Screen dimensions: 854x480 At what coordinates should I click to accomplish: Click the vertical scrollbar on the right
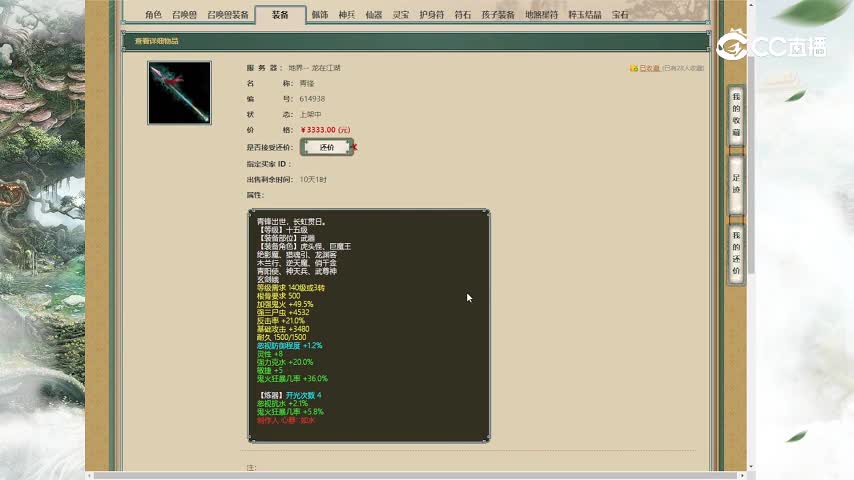751,163
